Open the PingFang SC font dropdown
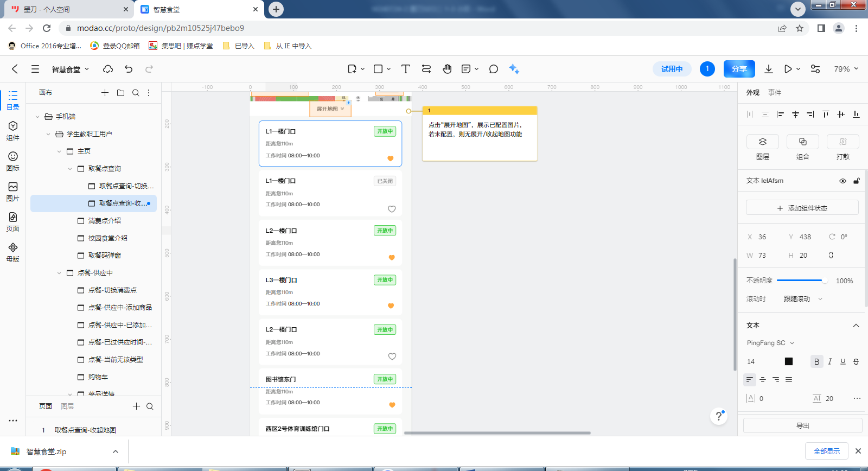This screenshot has width=868, height=471. [770, 343]
